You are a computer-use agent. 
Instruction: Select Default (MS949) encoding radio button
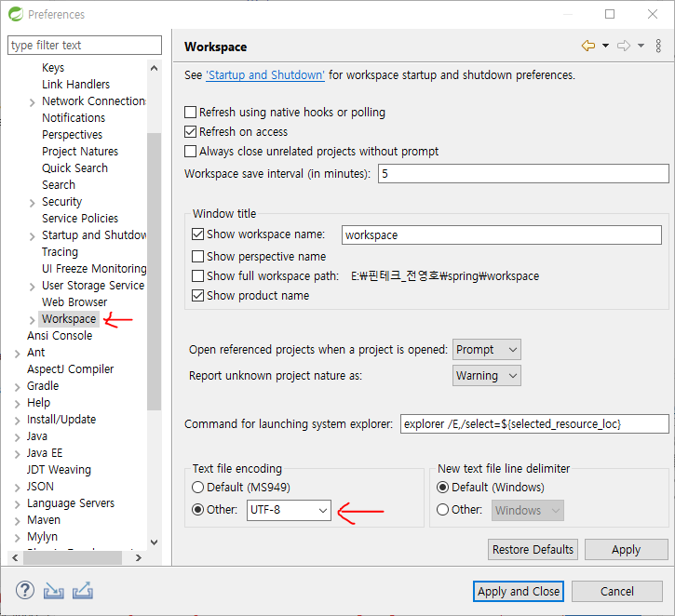point(197,488)
